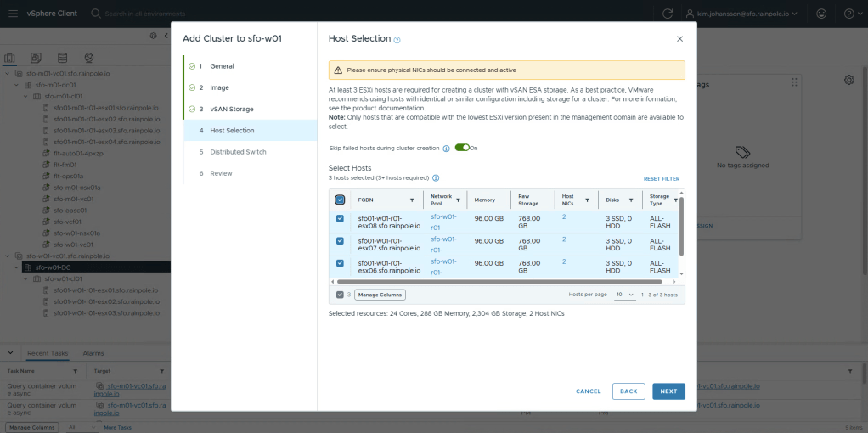The height and width of the screenshot is (433, 868).
Task: Uncheck host esx06 checkbox
Action: click(x=341, y=263)
